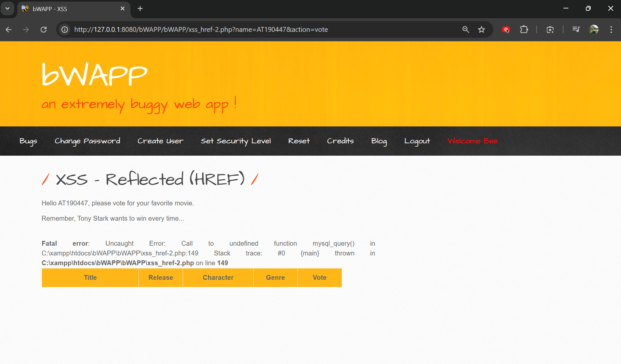Open the media controls icon
This screenshot has height=364, width=621.
point(576,30)
